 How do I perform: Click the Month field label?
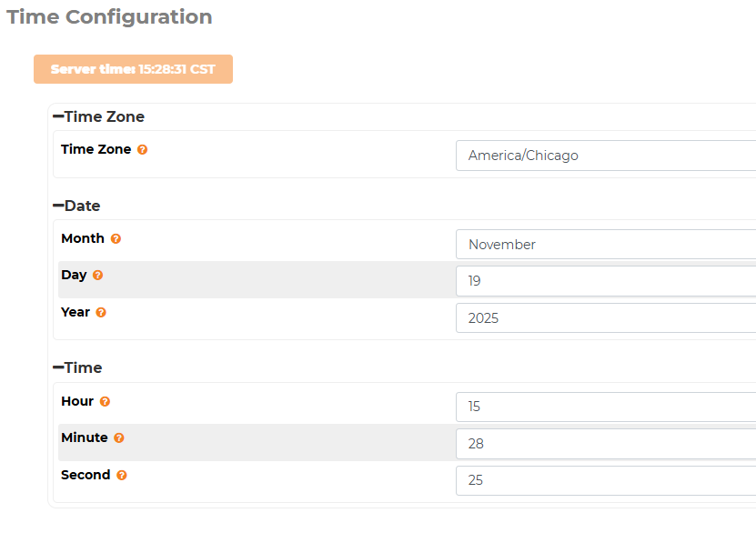coord(83,238)
